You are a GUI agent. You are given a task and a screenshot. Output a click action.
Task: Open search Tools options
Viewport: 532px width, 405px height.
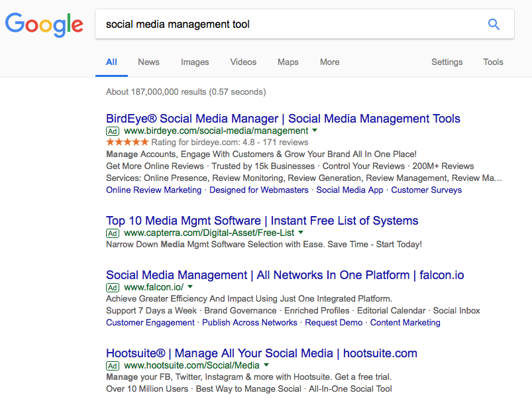(x=493, y=62)
